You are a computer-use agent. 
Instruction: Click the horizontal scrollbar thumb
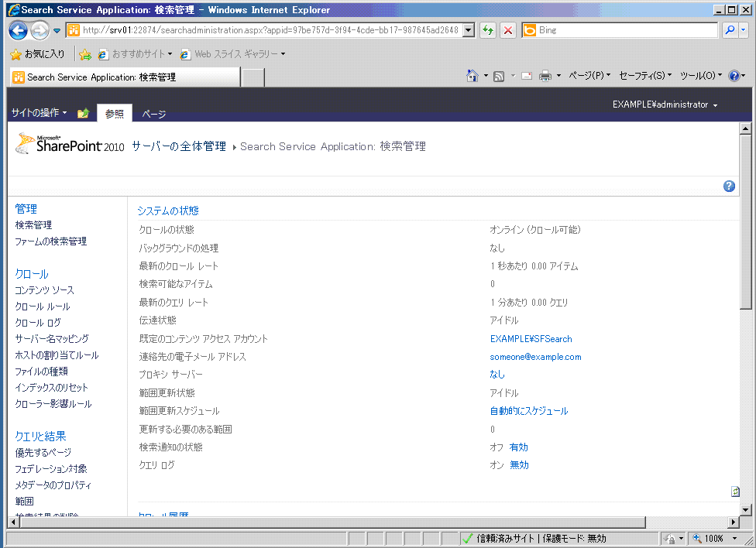tap(332, 522)
